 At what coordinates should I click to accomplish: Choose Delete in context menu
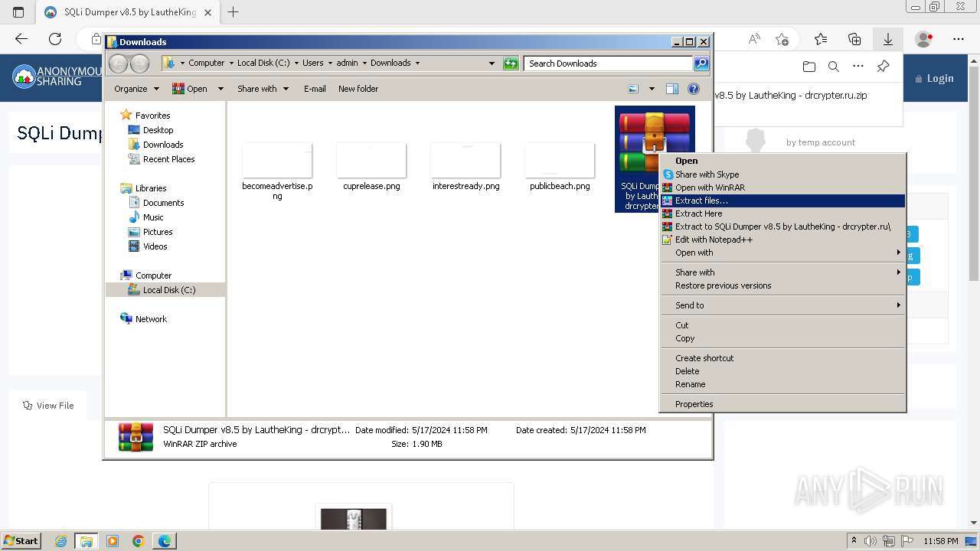pyautogui.click(x=782, y=371)
